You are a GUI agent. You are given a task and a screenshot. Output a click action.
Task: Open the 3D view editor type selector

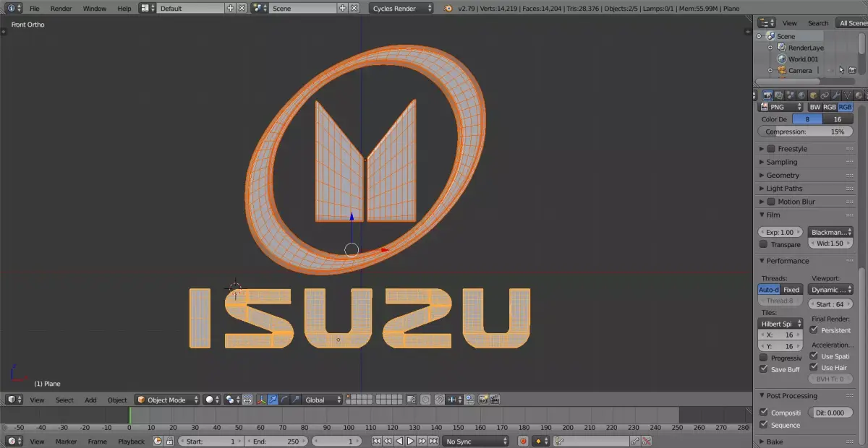(14, 400)
